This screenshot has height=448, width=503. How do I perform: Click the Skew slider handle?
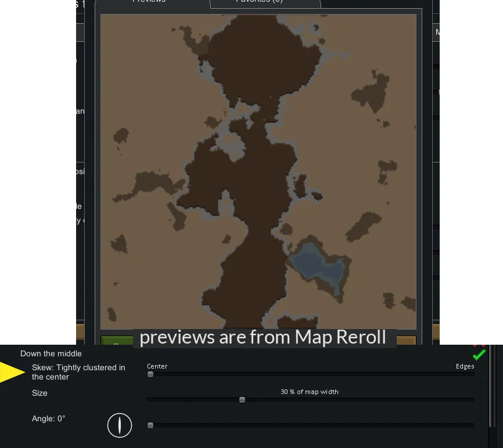coord(150,374)
